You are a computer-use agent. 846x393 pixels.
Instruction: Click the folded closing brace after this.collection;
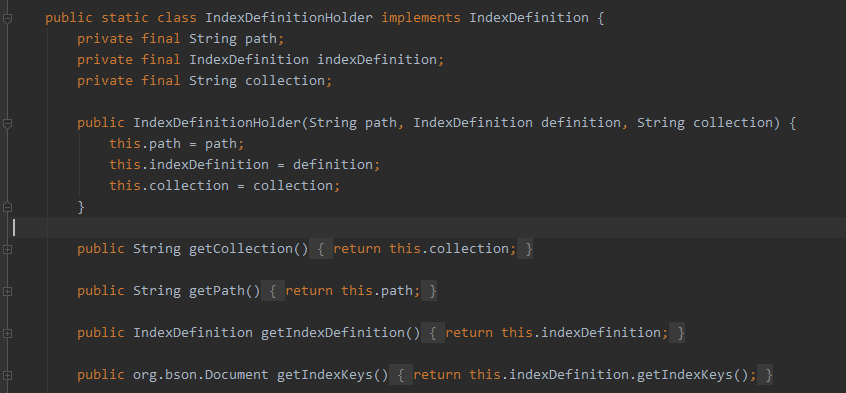tap(525, 249)
